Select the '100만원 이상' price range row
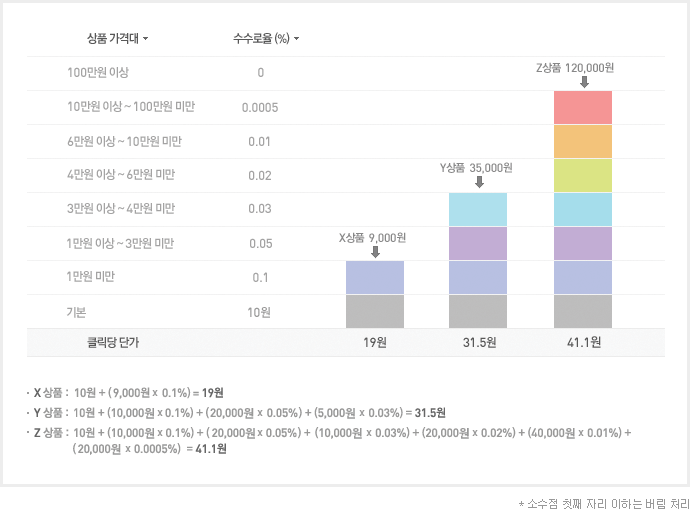Image resolution: width=690 pixels, height=521 pixels. click(98, 73)
